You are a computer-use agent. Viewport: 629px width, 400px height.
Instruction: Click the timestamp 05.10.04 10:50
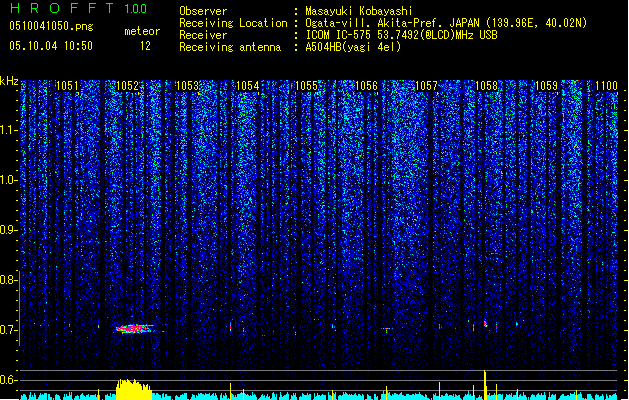(x=51, y=46)
